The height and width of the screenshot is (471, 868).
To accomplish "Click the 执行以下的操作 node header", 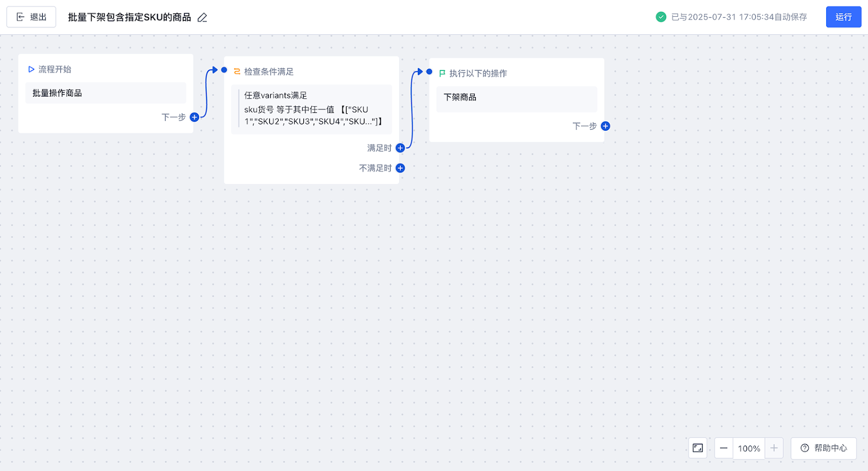I will pos(477,73).
